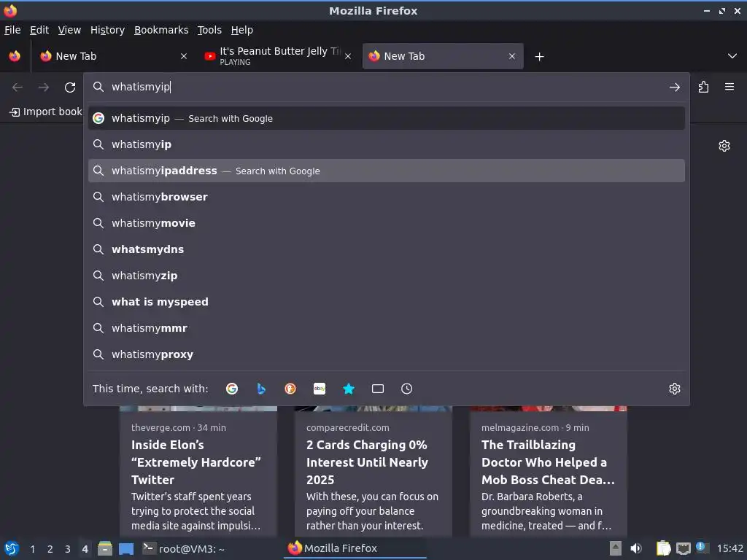This screenshot has width=747, height=560.
Task: Click the removable media eject tray icon
Action: point(616,548)
